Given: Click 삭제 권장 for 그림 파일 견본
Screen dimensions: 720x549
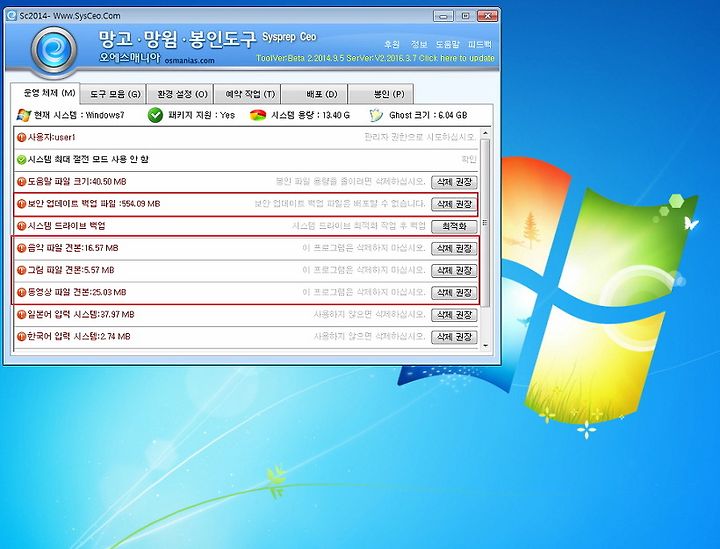Looking at the screenshot, I should [454, 270].
